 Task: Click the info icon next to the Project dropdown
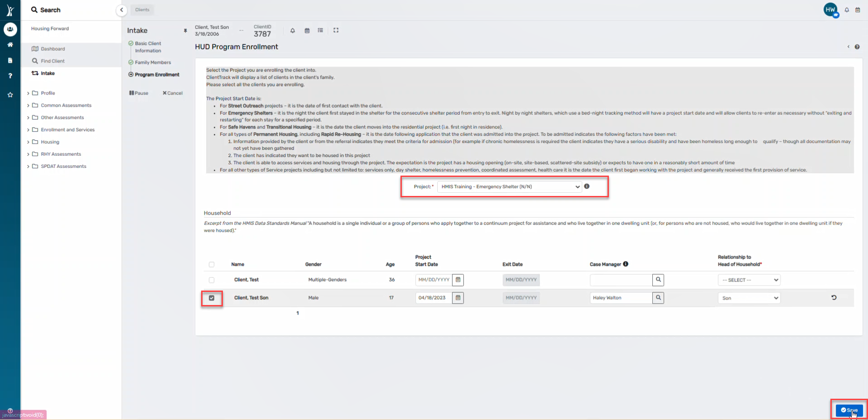point(587,186)
